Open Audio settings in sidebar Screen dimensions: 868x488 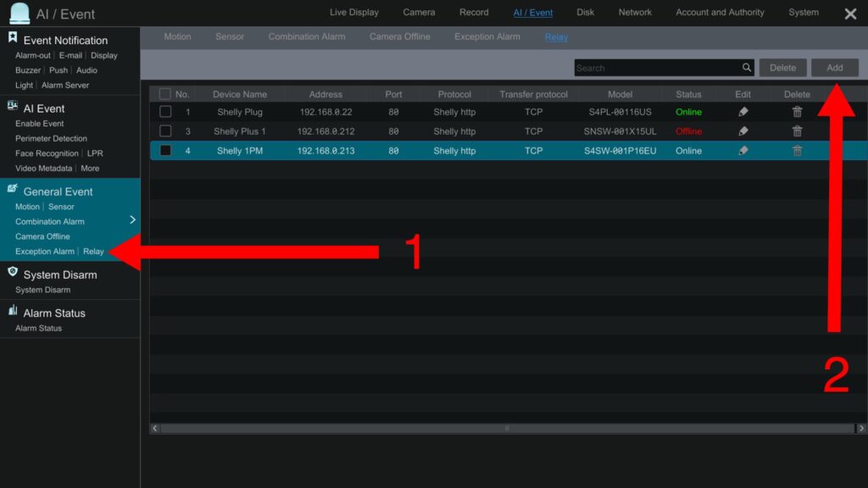coord(86,70)
